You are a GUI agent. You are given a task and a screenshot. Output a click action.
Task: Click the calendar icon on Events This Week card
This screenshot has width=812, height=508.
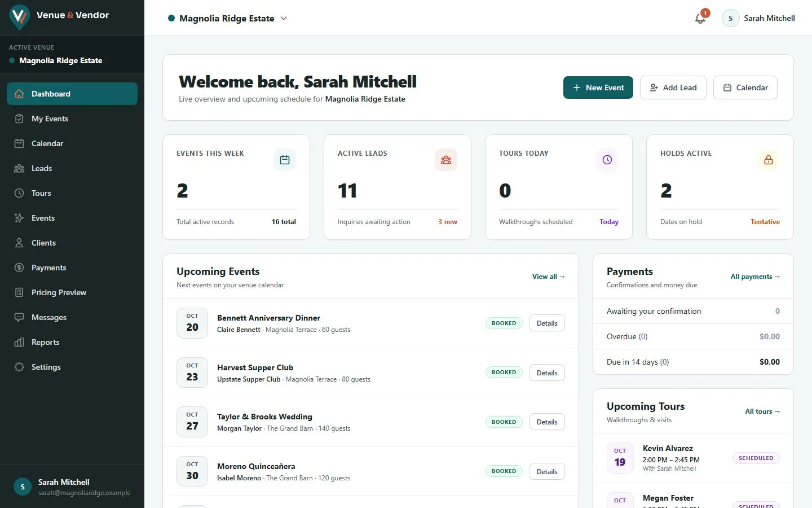click(x=285, y=160)
